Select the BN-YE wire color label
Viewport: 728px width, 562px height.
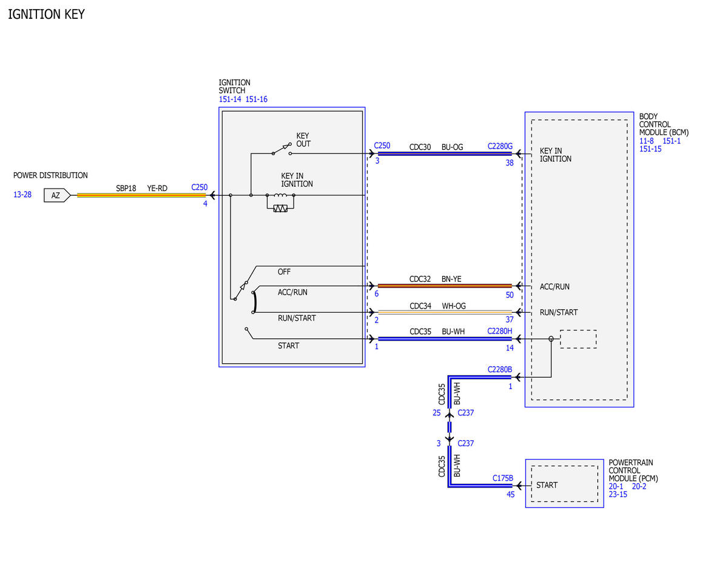452,279
